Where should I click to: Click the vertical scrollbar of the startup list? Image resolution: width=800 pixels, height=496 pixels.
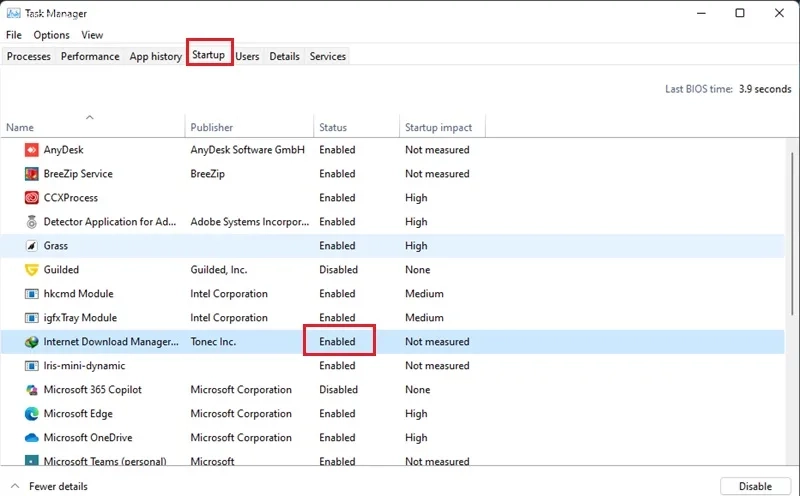(x=792, y=232)
